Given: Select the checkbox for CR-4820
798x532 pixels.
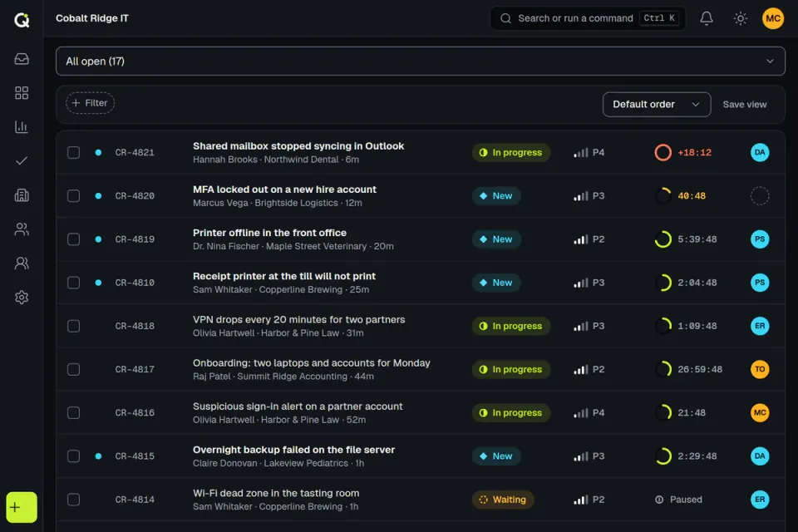Looking at the screenshot, I should 74,195.
